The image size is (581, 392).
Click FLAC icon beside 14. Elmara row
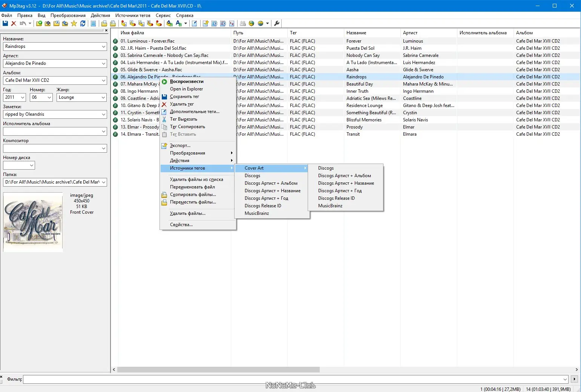115,134
